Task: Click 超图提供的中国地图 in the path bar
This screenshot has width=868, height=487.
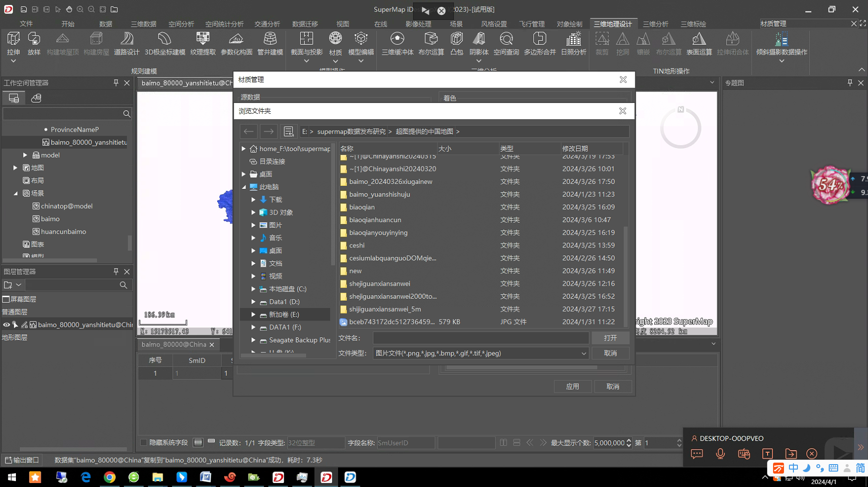Action: [424, 132]
